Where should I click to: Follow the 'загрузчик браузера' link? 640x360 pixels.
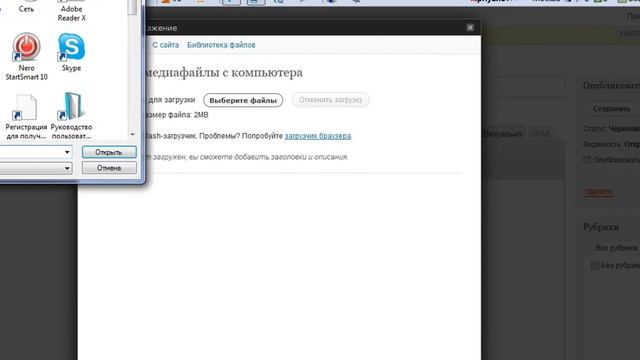pyautogui.click(x=318, y=136)
